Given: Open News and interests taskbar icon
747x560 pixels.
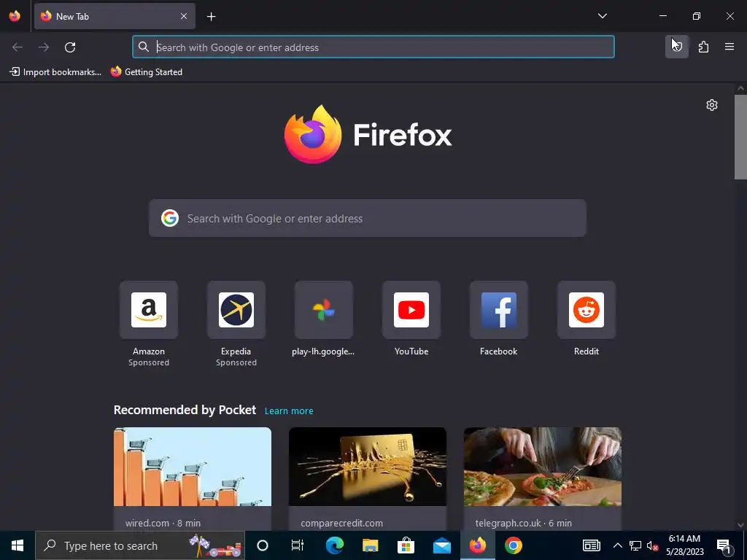Looking at the screenshot, I should 591,545.
